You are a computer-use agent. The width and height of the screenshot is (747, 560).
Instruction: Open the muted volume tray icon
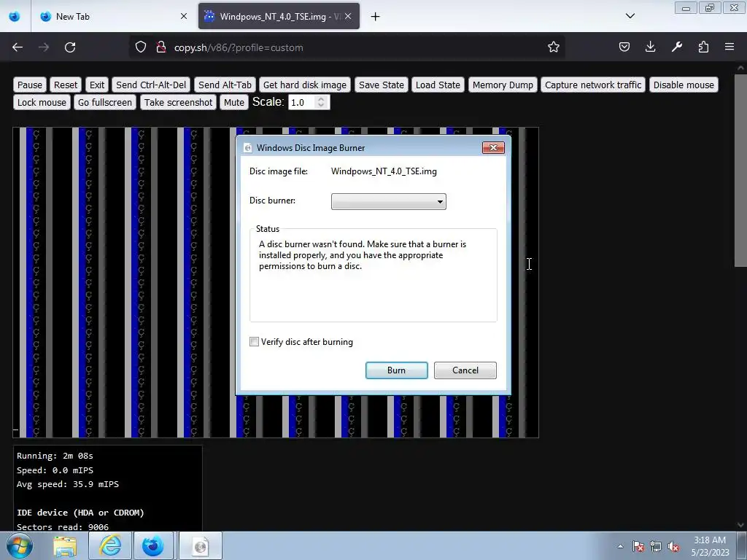pos(673,547)
